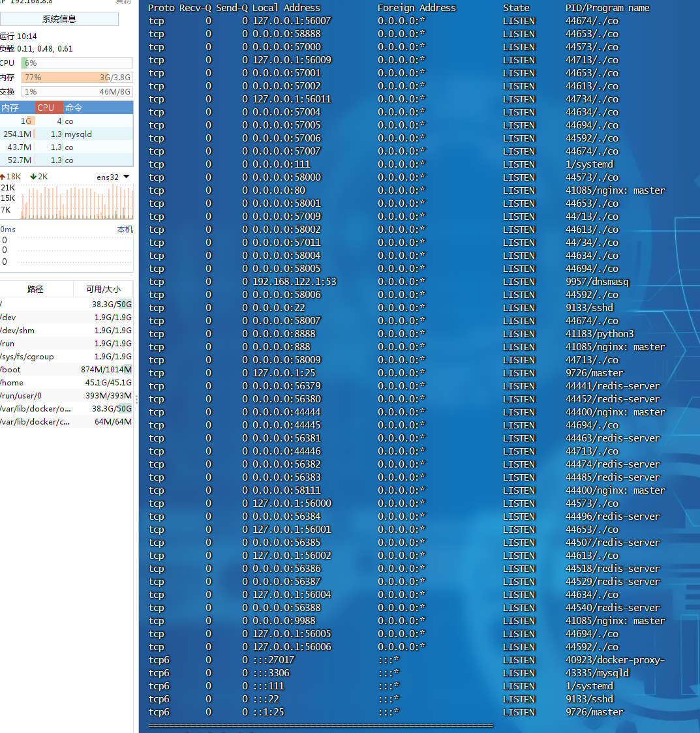Click local address 0.0.0.0:22 in terminal
Viewport: 700px width, 733px height.
pyautogui.click(x=279, y=308)
